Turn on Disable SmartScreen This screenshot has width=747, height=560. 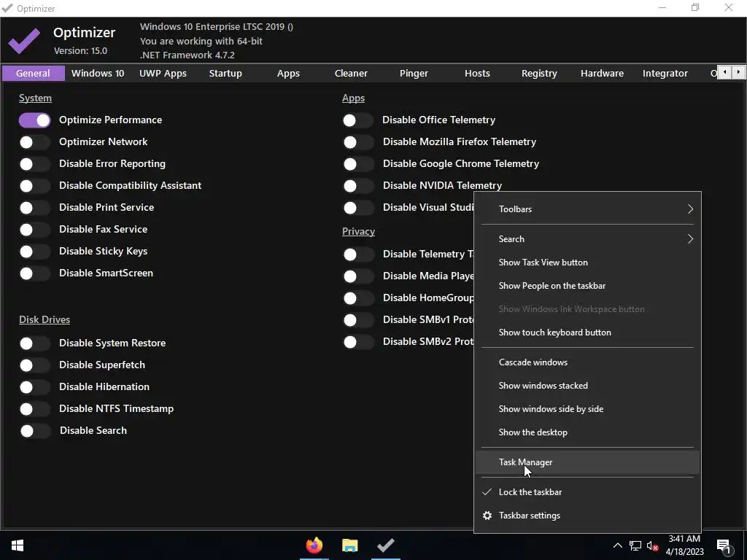(35, 273)
